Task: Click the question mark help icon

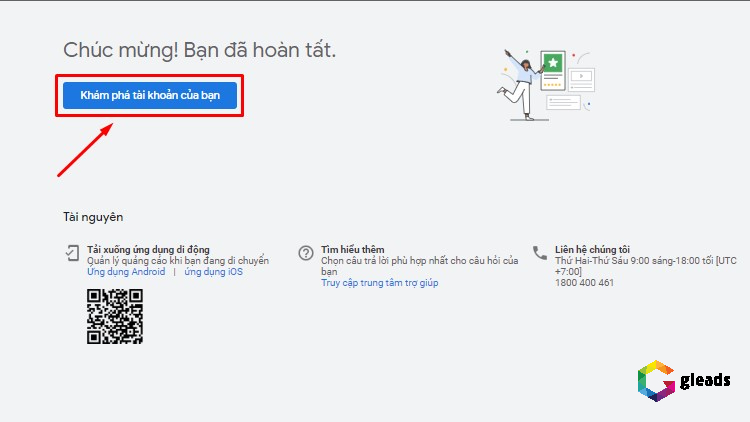Action: point(306,253)
